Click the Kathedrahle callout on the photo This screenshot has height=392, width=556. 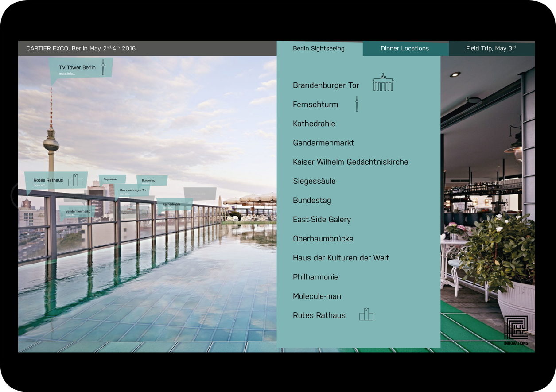(x=175, y=204)
